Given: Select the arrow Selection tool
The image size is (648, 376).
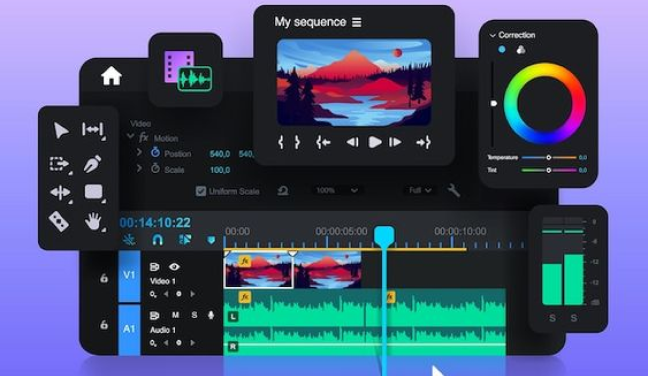Looking at the screenshot, I should click(x=61, y=131).
